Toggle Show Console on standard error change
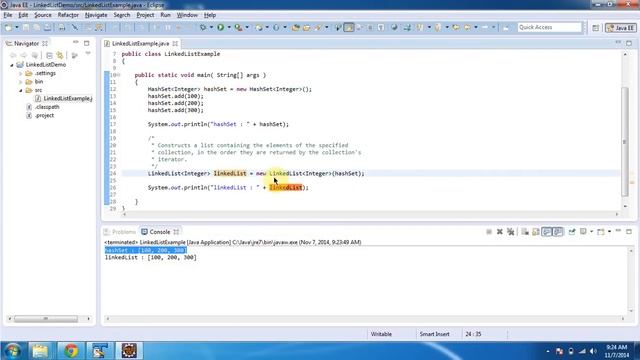Image resolution: width=640 pixels, height=360 pixels. pos(558,232)
